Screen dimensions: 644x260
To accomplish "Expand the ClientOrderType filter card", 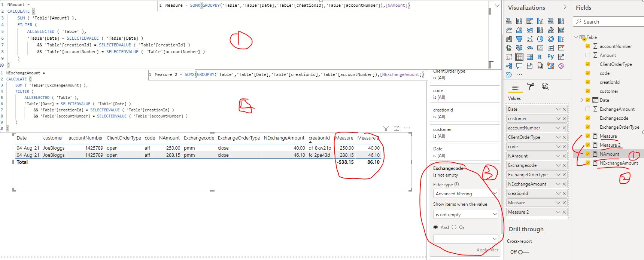I will pyautogui.click(x=465, y=75).
